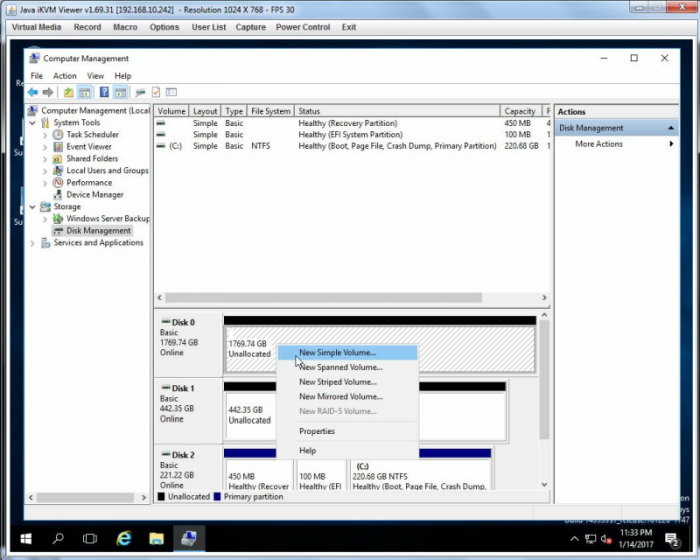Click the checkmark Properties toolbar icon
Screen dimensions: 700x560
click(x=156, y=92)
